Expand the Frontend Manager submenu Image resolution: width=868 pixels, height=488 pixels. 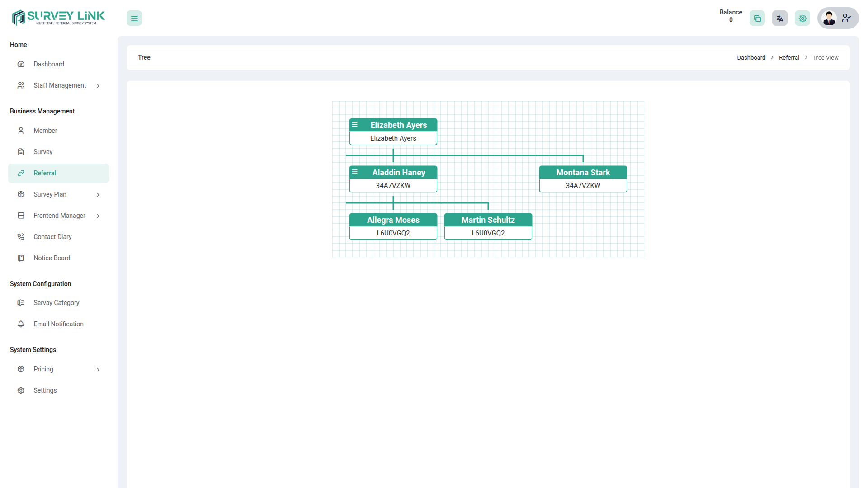98,216
